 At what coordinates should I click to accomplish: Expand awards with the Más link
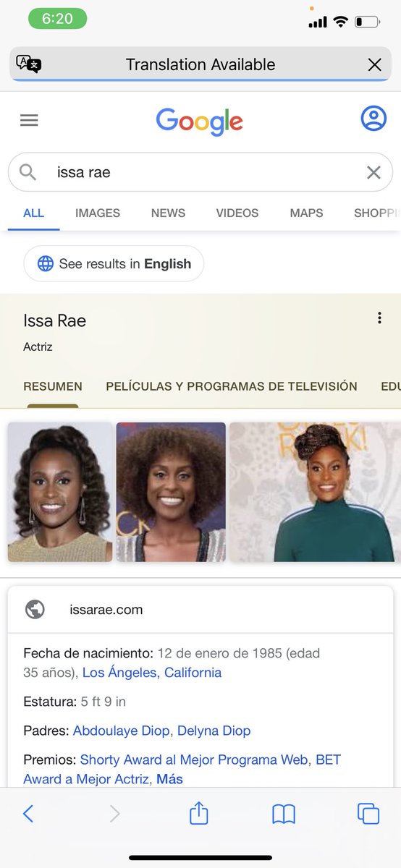coord(169,779)
